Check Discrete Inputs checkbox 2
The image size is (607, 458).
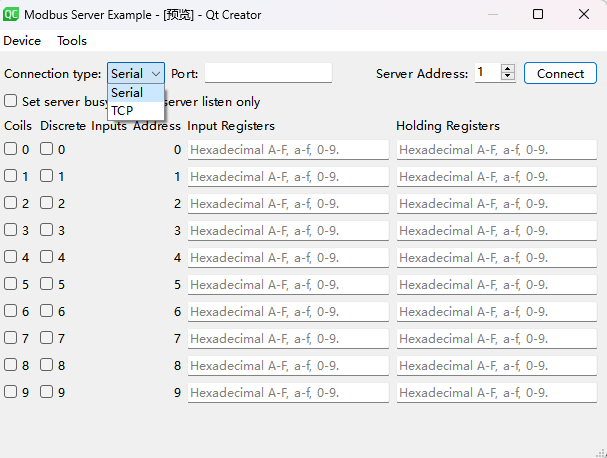(46, 202)
